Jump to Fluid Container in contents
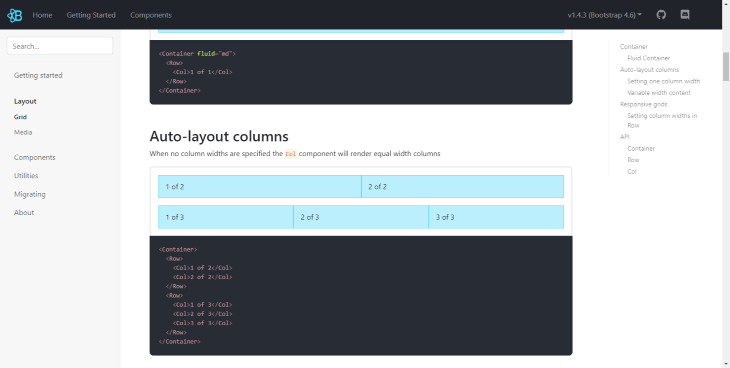This screenshot has width=730, height=368. 649,58
